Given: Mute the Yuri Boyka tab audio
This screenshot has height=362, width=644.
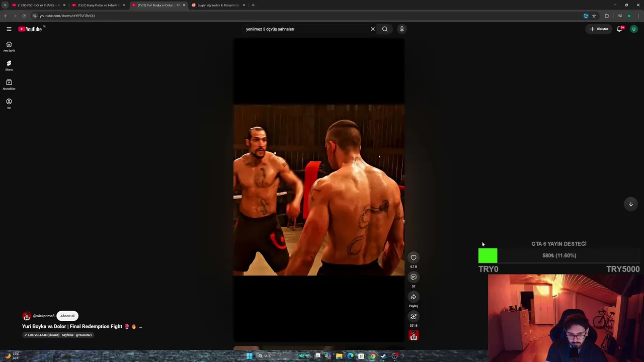Looking at the screenshot, I should pos(178,5).
